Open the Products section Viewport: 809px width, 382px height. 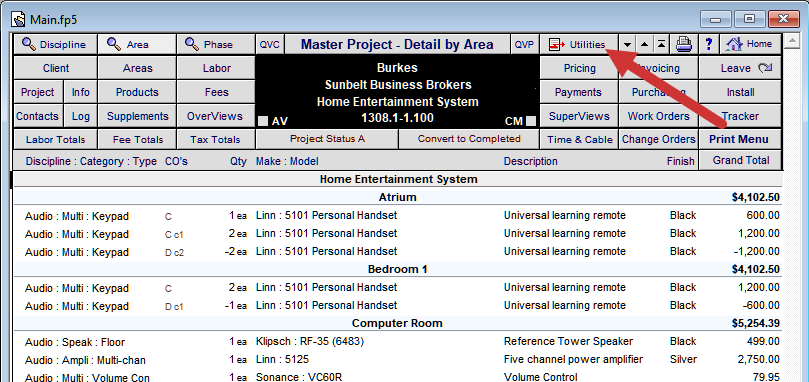coord(137,92)
